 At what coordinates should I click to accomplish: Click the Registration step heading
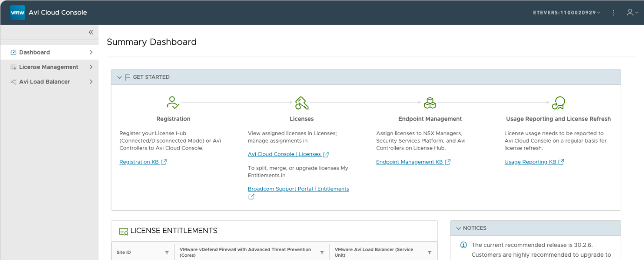coord(173,119)
